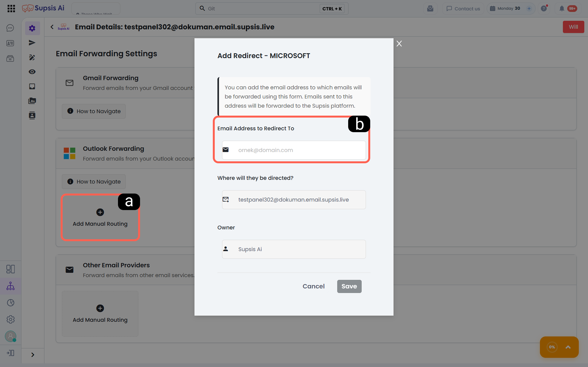Select the organization hierarchy icon in sidebar

tap(10, 286)
